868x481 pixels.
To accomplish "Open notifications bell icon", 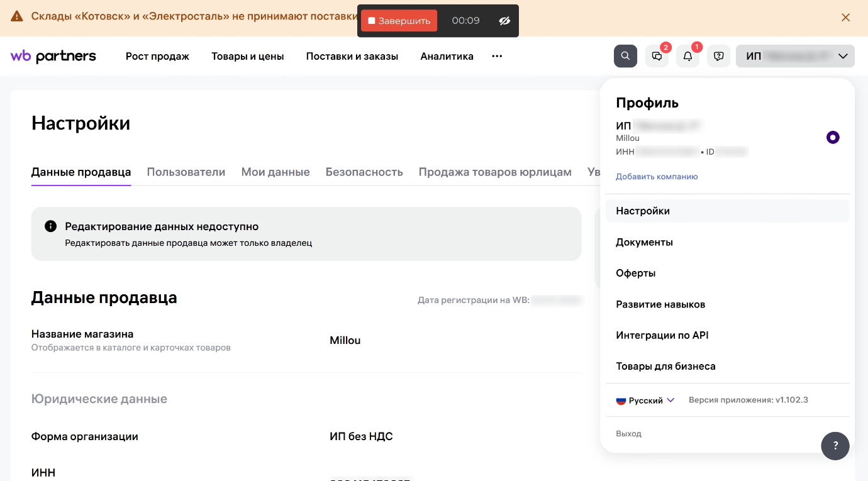I will click(x=688, y=56).
